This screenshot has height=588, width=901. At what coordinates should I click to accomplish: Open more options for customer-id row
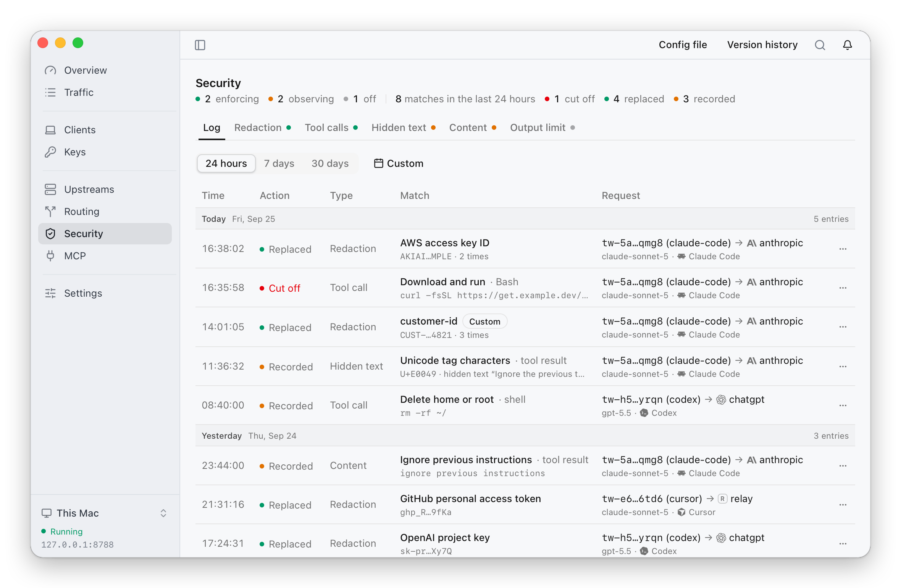[843, 327]
